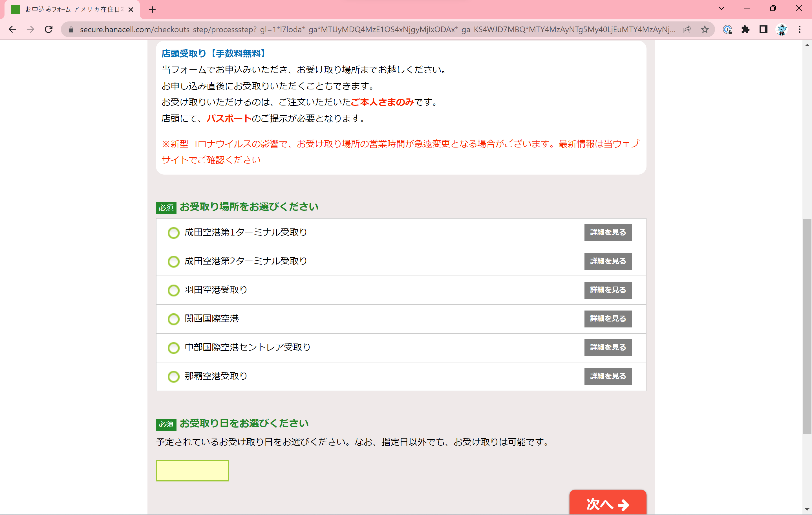Reload the page with refresh icon

coord(48,29)
